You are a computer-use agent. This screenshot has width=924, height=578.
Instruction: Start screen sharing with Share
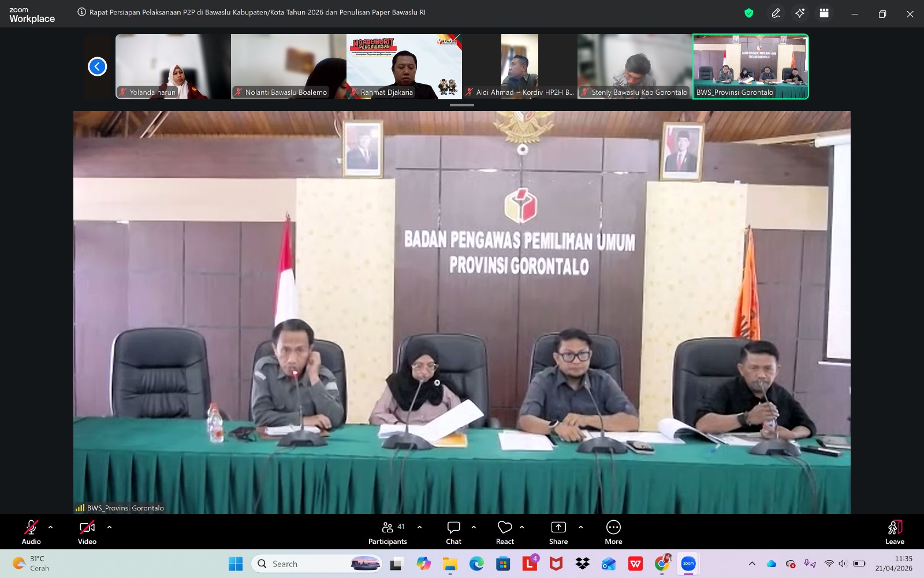tap(558, 532)
